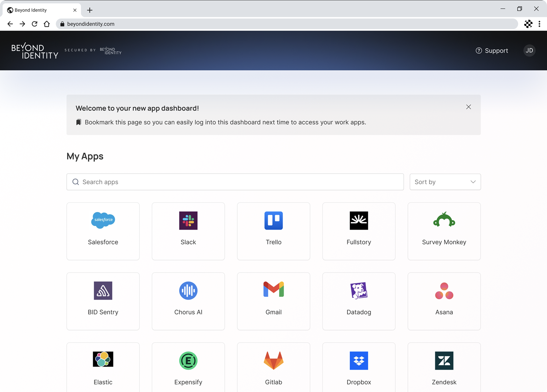Click the Salesforce label
This screenshot has height=392, width=547.
103,242
